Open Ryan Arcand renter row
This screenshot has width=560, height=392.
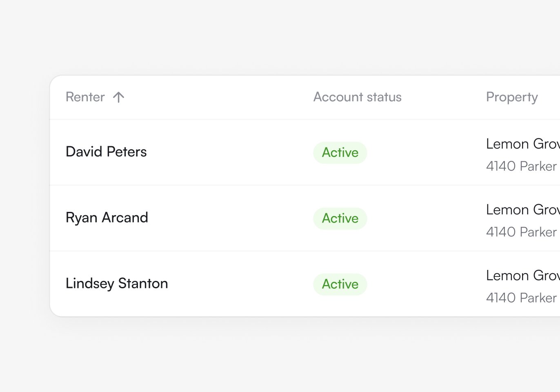click(107, 218)
